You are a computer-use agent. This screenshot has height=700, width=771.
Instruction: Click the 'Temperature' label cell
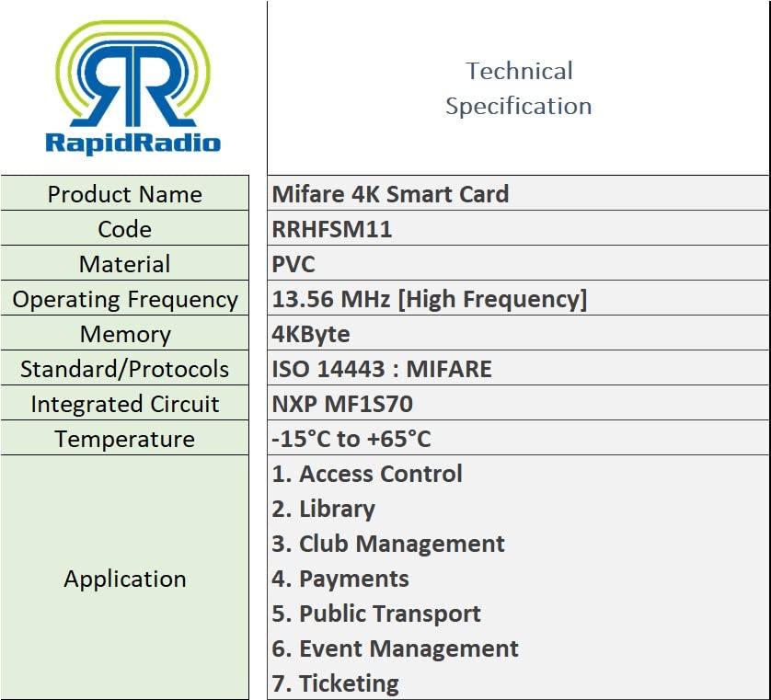point(125,438)
